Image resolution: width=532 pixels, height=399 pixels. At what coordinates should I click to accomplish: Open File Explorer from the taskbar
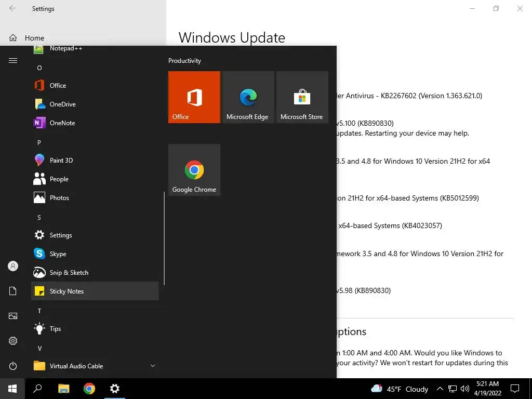point(63,389)
